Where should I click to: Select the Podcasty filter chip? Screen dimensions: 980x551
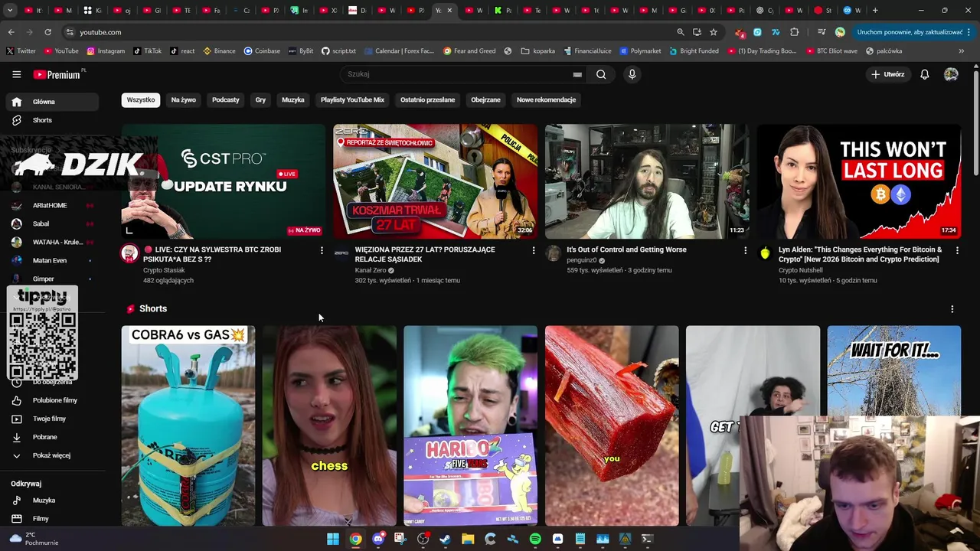(x=226, y=99)
